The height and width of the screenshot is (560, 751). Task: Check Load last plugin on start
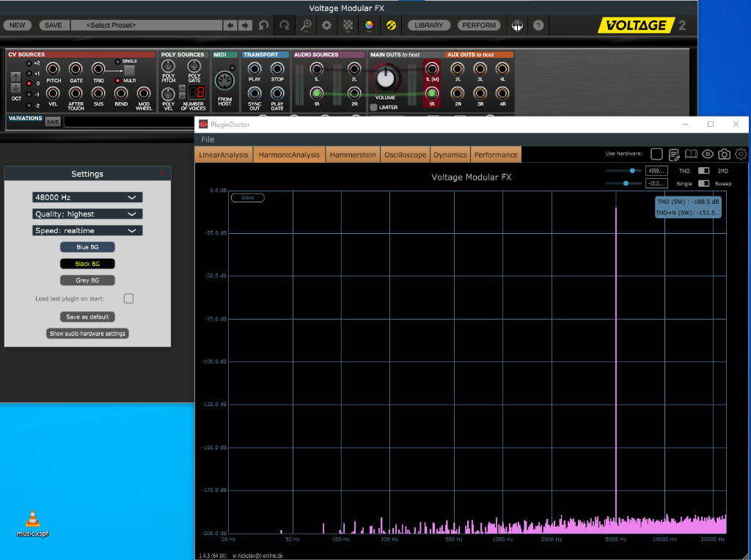pos(128,298)
